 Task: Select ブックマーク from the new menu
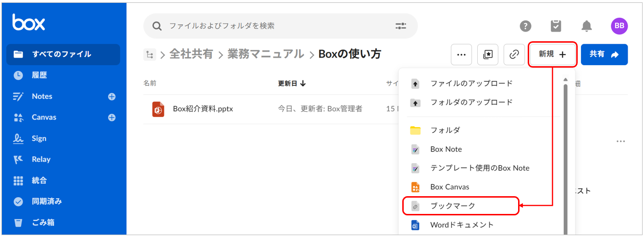click(x=453, y=206)
